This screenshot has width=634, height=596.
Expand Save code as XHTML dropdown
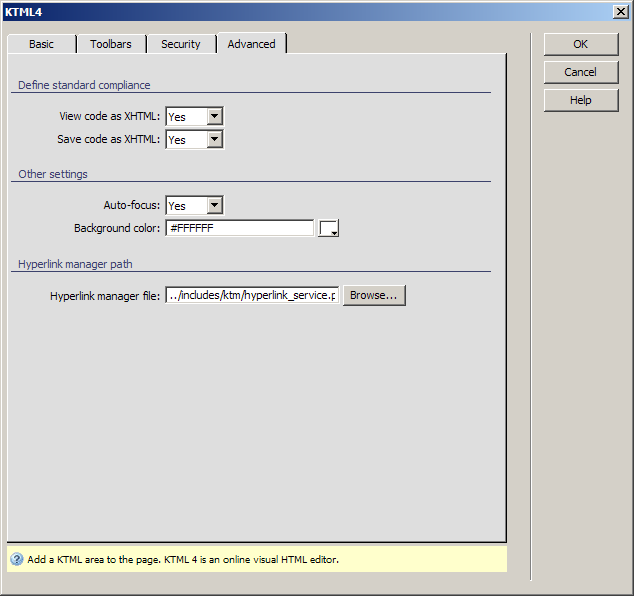(x=194, y=139)
